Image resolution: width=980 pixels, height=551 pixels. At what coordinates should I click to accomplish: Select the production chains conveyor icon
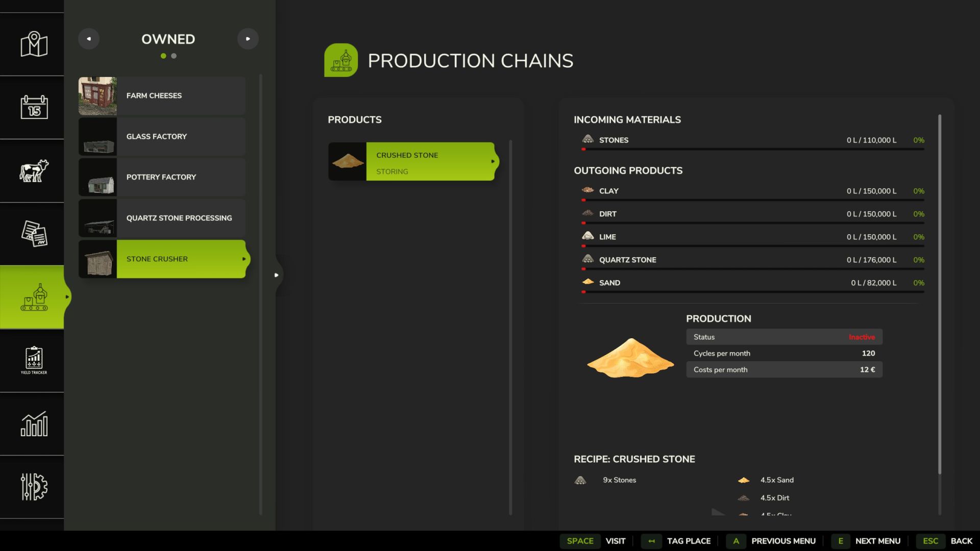[x=34, y=297]
